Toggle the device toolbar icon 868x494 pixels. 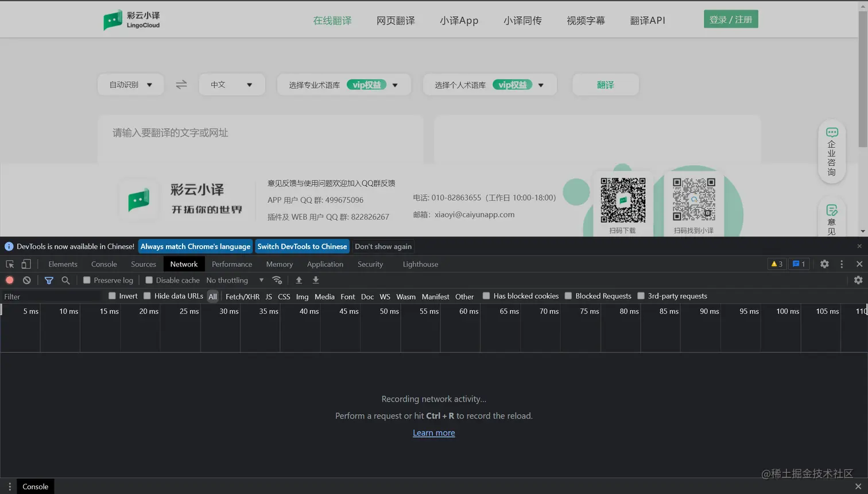pyautogui.click(x=26, y=264)
